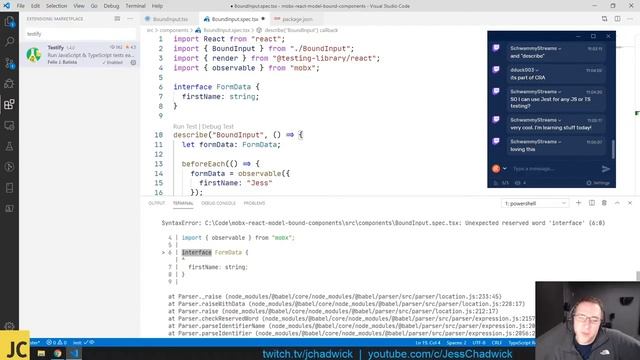Screen dimensions: 640x360
Task: Open the Terminal menu
Action: point(136,6)
